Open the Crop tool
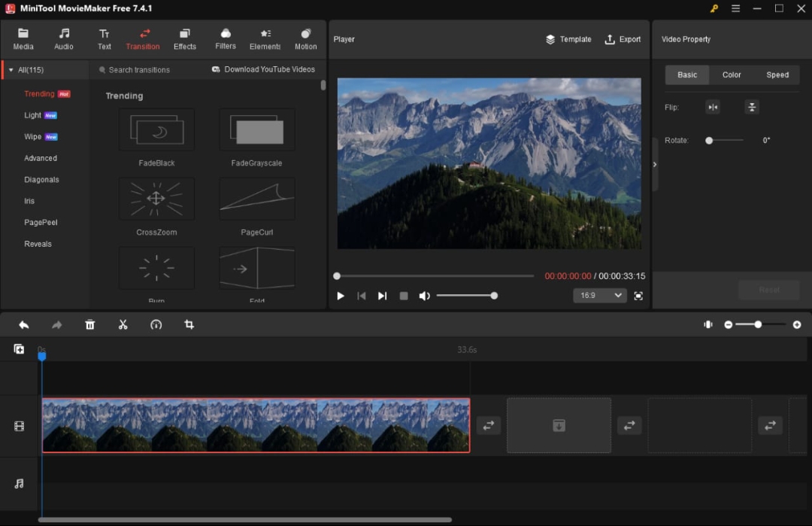 click(x=189, y=324)
